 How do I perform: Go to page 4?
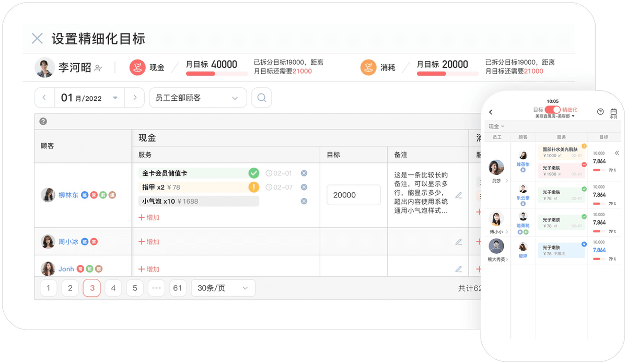113,288
